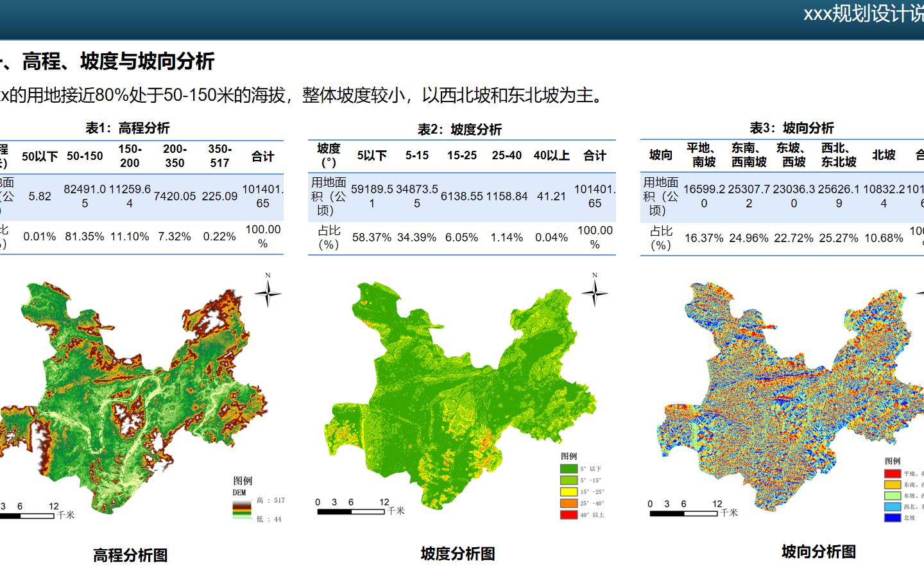
Task: Click the 5.82 area cell
Action: 40,197
